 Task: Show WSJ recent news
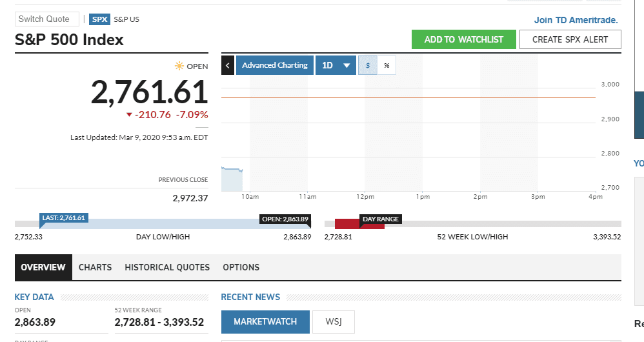tap(333, 321)
